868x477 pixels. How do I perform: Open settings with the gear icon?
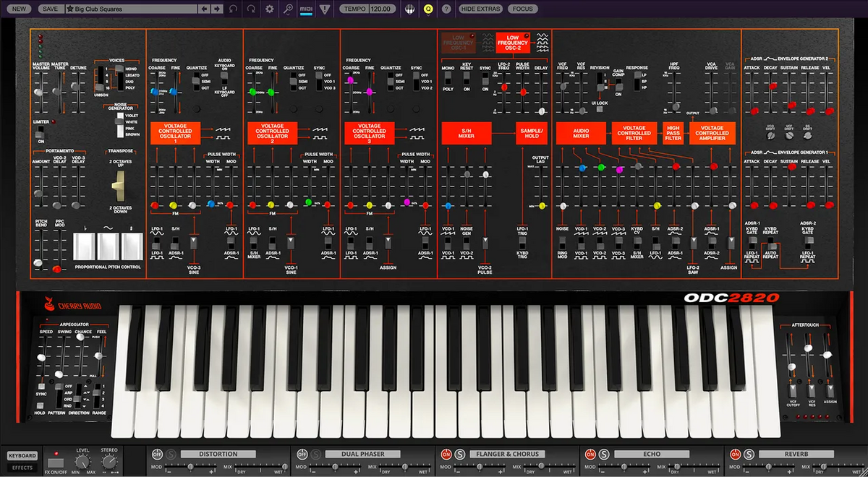pyautogui.click(x=270, y=9)
